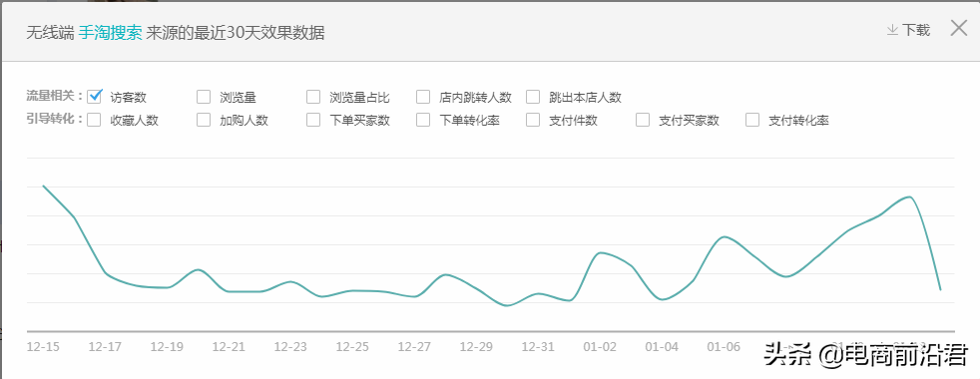The height and width of the screenshot is (379, 980).
Task: Click the 01-04 date axis label
Action: coord(662,347)
